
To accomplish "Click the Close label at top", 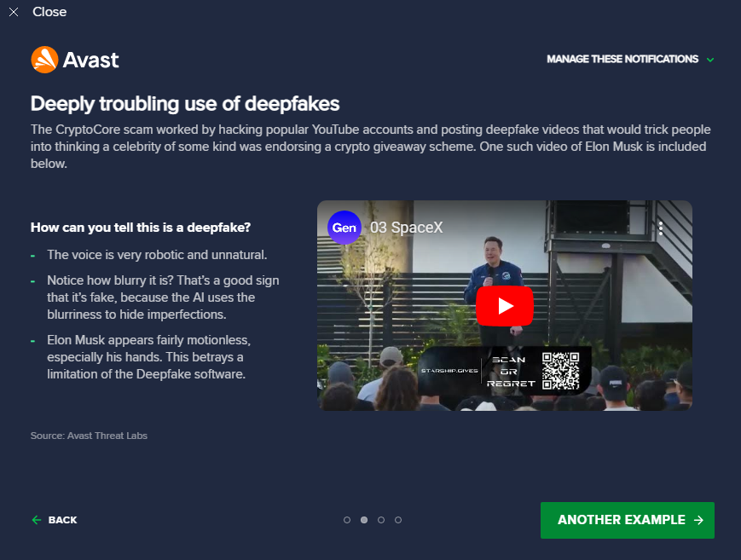I will tap(49, 12).
